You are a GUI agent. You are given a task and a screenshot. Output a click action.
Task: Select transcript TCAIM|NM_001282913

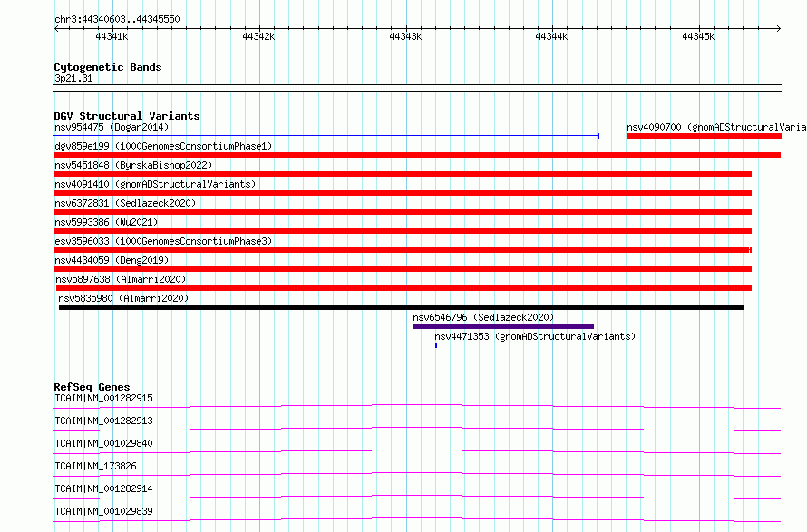click(x=103, y=421)
